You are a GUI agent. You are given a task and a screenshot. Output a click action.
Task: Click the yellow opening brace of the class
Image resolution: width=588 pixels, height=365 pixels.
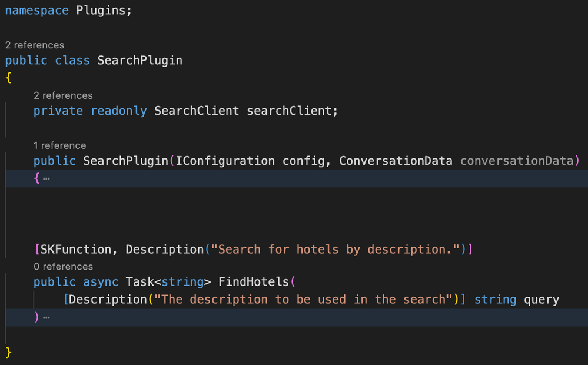9,78
